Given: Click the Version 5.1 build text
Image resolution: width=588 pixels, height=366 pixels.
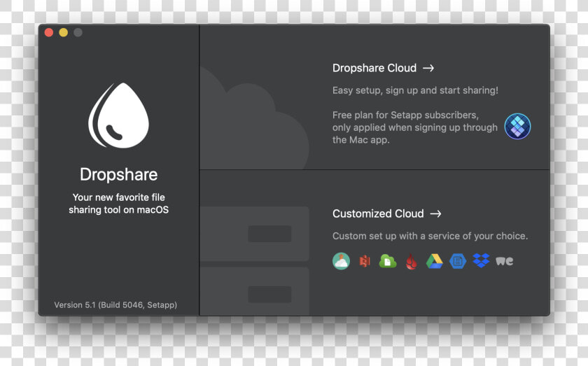Looking at the screenshot, I should [115, 305].
